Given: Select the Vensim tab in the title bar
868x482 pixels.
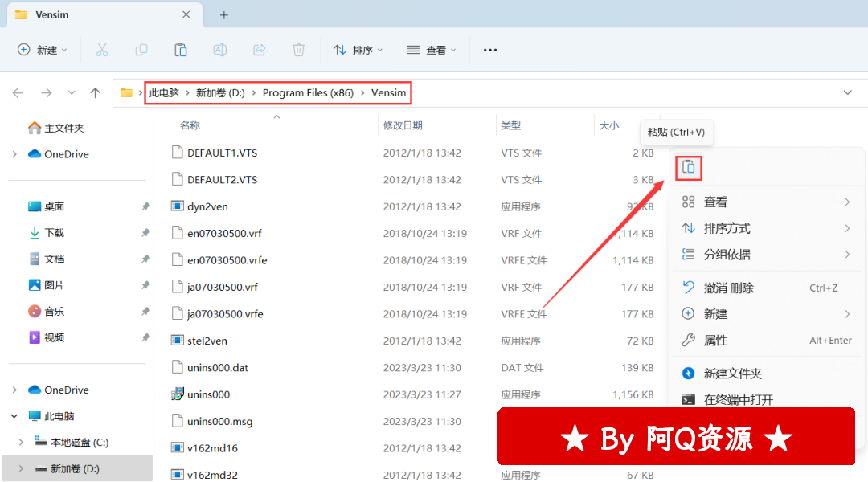Looking at the screenshot, I should tap(105, 15).
